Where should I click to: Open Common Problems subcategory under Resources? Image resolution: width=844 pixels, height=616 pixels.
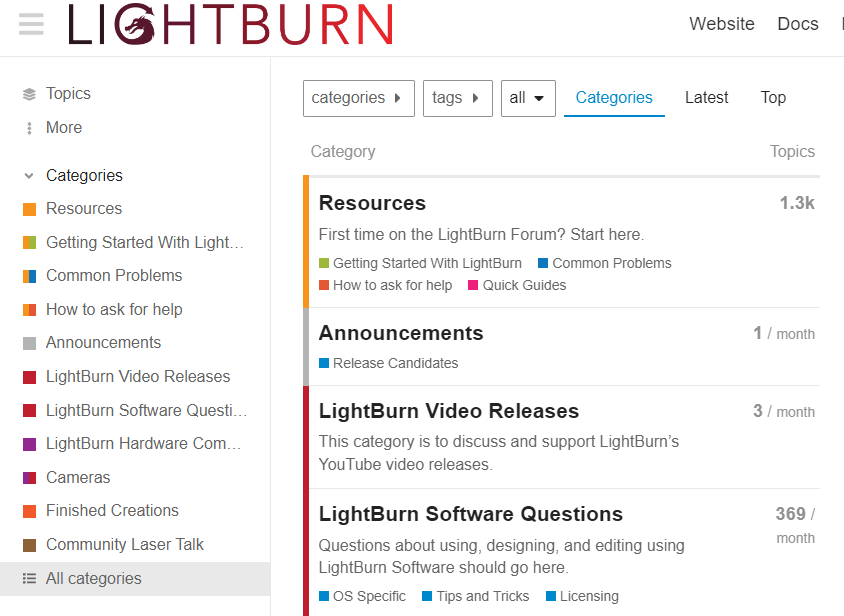[x=605, y=263]
